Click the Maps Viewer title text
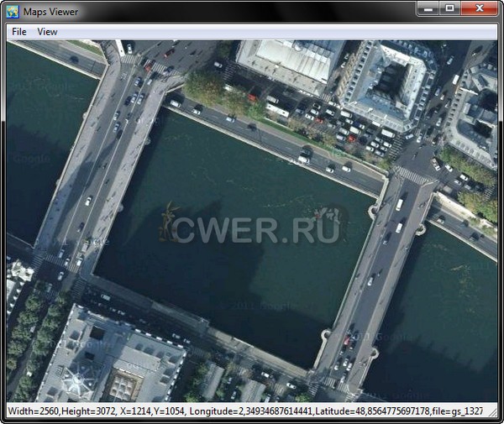504x424 pixels. pos(52,10)
